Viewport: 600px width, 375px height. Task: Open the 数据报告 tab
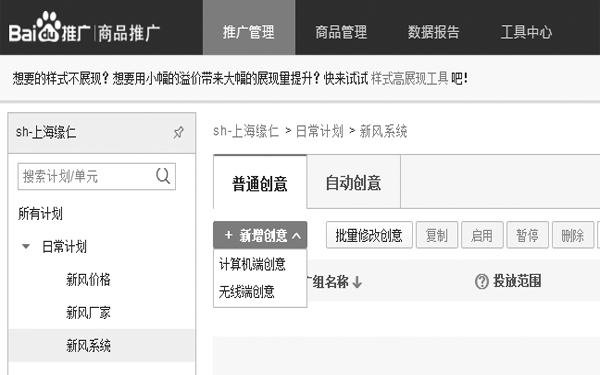click(x=434, y=32)
